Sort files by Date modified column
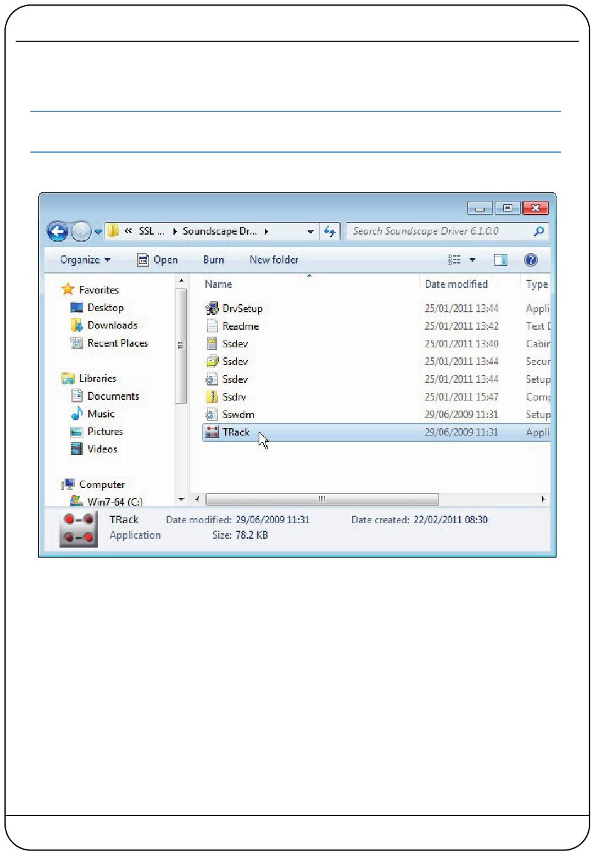 [x=456, y=284]
